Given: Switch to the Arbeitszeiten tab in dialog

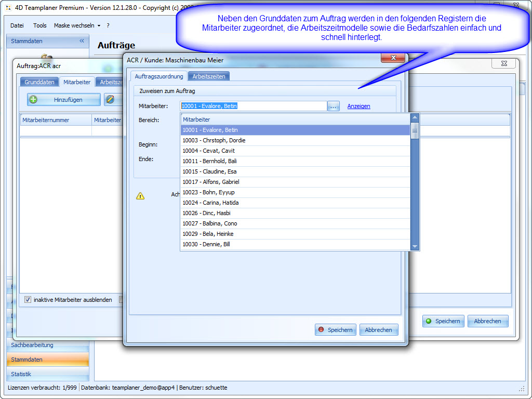Looking at the screenshot, I should (x=209, y=76).
